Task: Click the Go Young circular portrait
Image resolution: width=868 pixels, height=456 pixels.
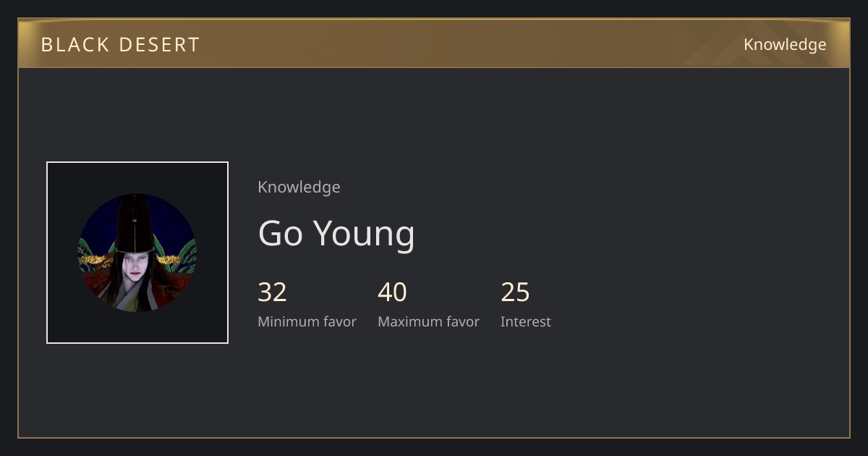Action: (x=137, y=253)
